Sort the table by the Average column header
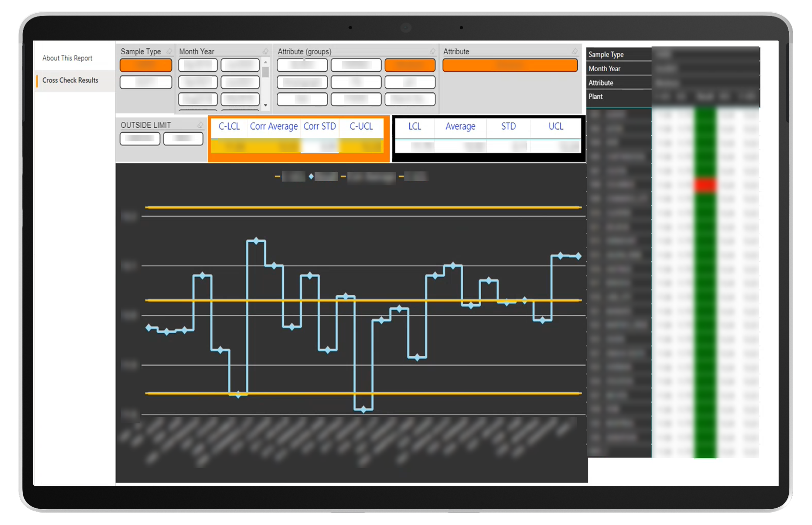 (x=460, y=127)
